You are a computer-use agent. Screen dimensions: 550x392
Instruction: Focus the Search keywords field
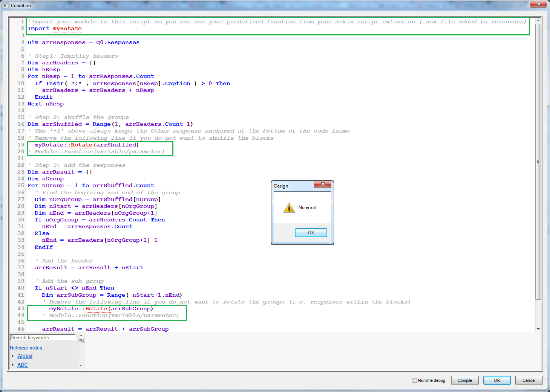tap(43, 338)
